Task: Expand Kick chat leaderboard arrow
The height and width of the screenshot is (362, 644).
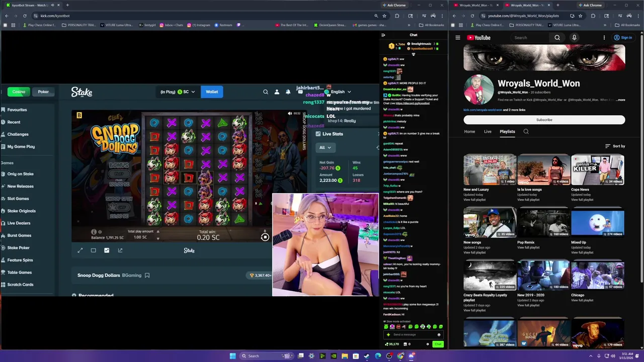Action: pos(414,54)
